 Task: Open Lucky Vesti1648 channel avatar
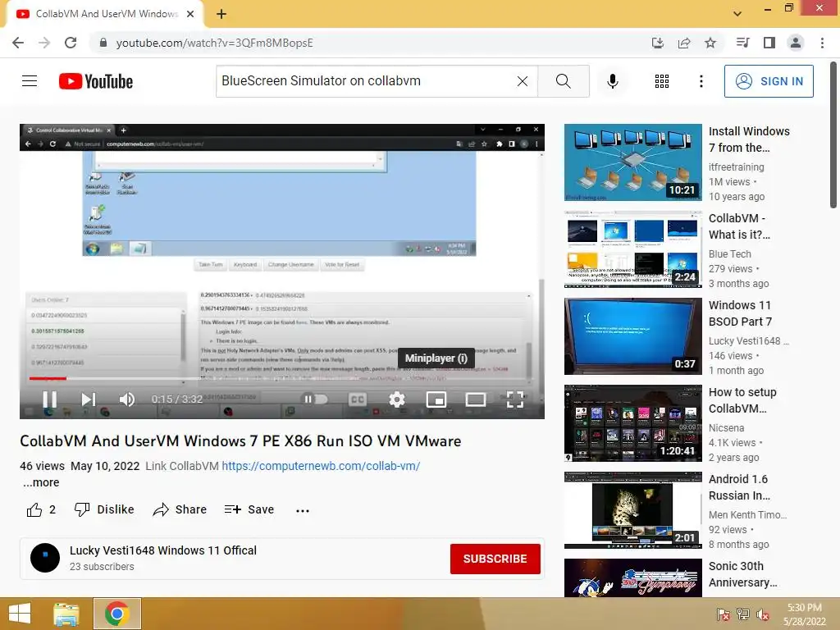tap(45, 558)
